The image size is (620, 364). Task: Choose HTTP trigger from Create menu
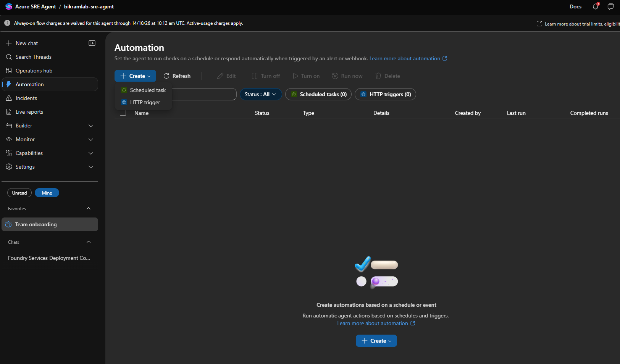(x=144, y=102)
